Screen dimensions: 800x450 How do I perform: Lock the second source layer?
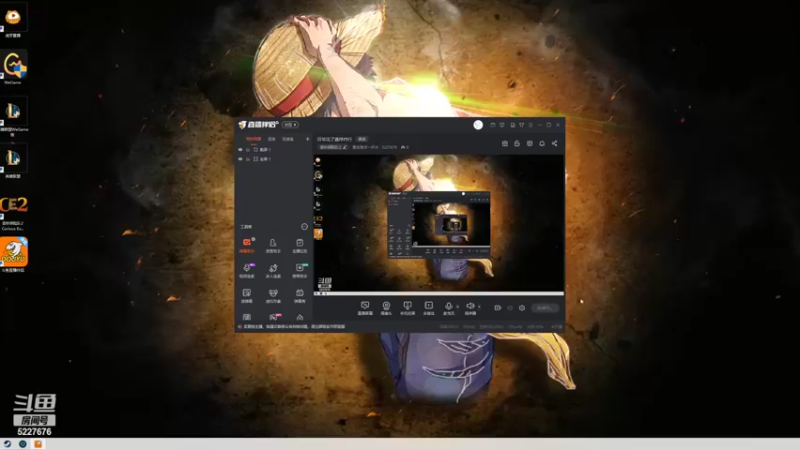248,159
